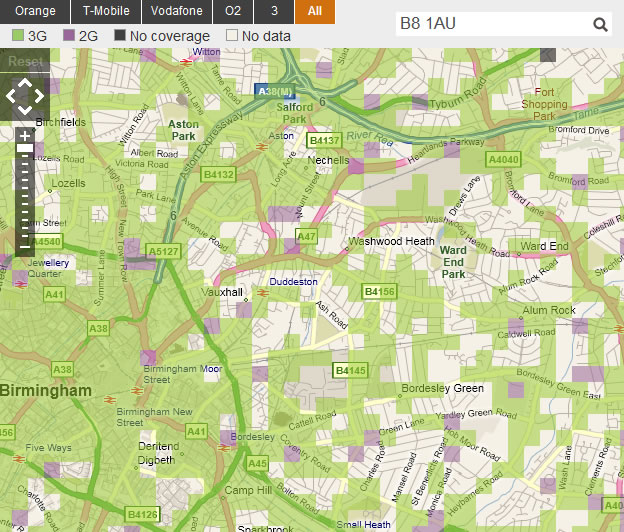This screenshot has width=624, height=532.
Task: Click the Bordesley Green label
Action: [443, 388]
